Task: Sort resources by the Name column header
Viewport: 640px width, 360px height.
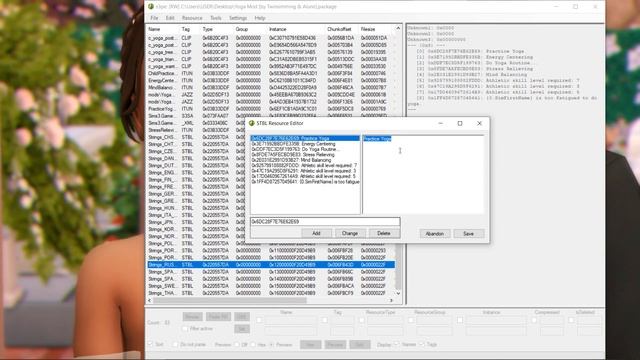Action: click(154, 29)
